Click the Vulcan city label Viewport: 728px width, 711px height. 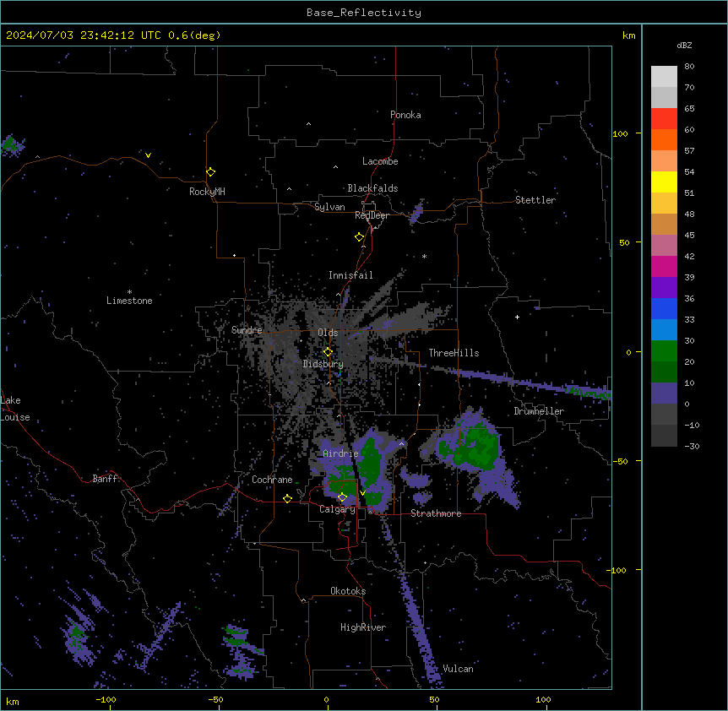[x=458, y=669]
